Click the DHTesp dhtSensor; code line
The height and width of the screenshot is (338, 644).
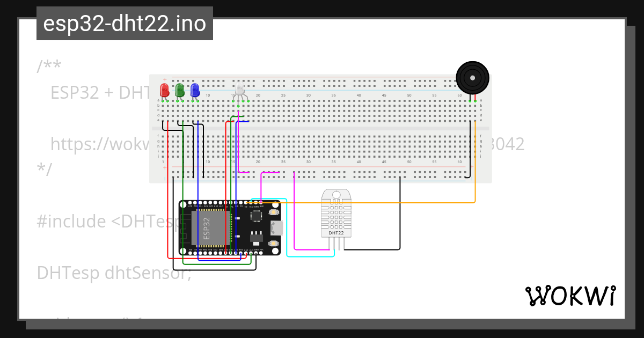(x=114, y=273)
